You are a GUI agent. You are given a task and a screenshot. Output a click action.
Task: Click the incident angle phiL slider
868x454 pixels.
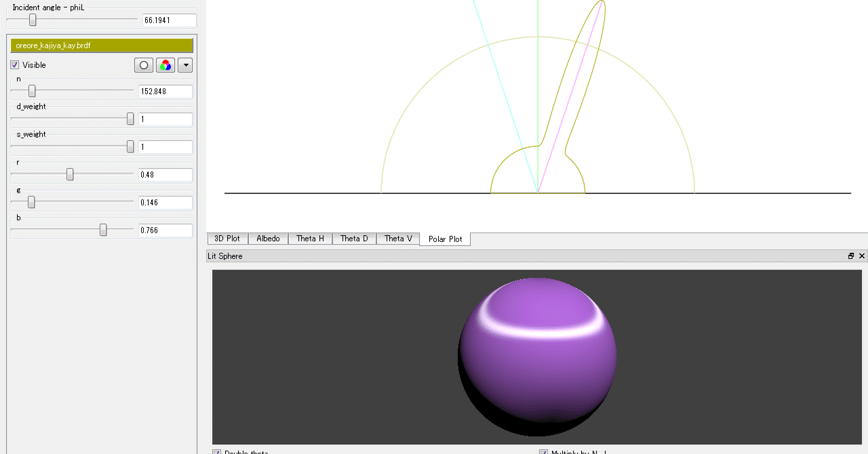point(32,20)
